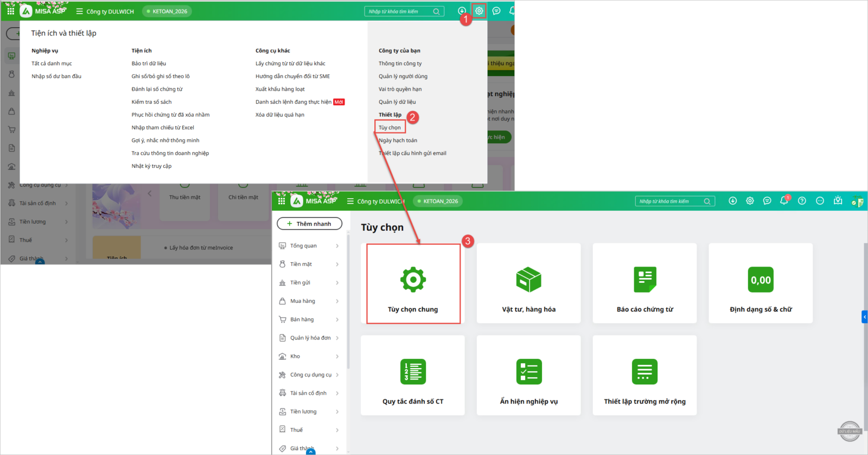Open the Quy tắc đánh số CT tile
Viewport: 868px width, 455px height.
point(412,376)
